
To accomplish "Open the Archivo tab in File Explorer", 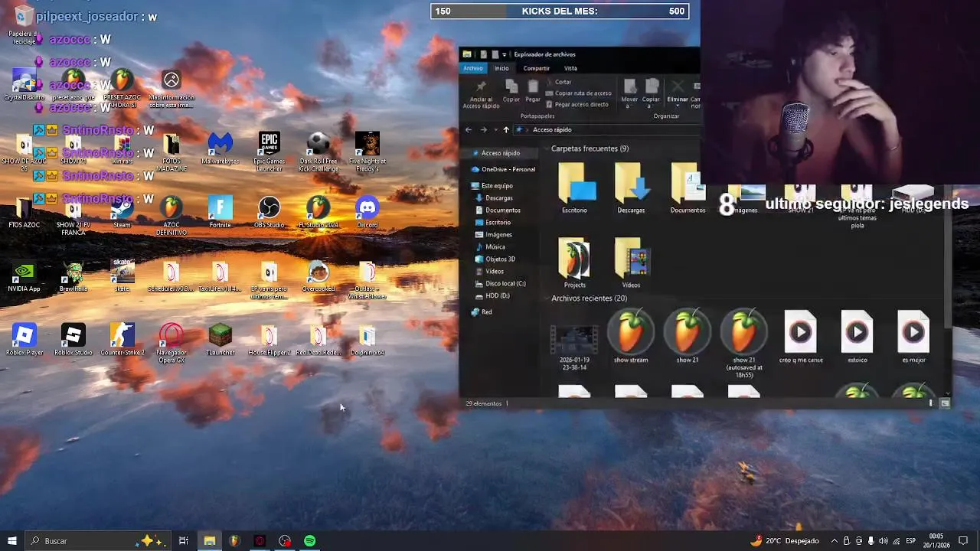I will (x=473, y=68).
